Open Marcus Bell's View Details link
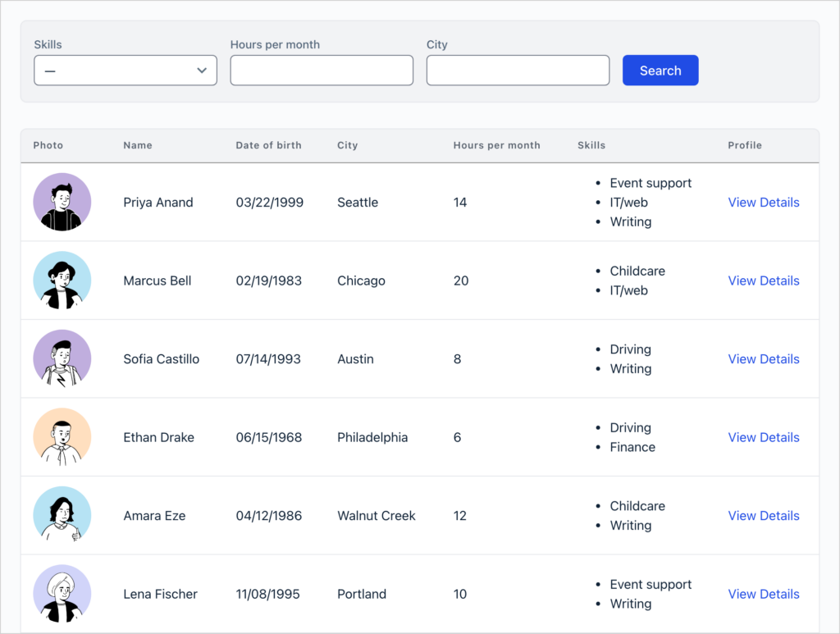Image resolution: width=840 pixels, height=634 pixels. (x=764, y=281)
